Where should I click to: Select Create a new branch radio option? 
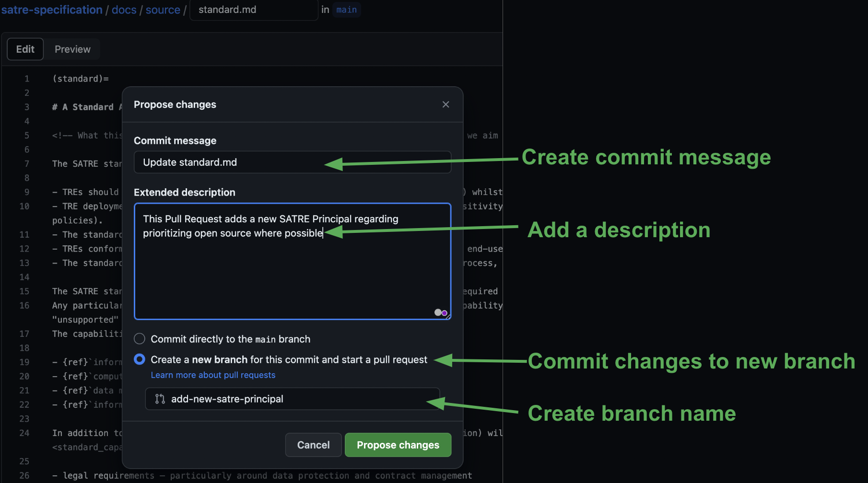140,359
